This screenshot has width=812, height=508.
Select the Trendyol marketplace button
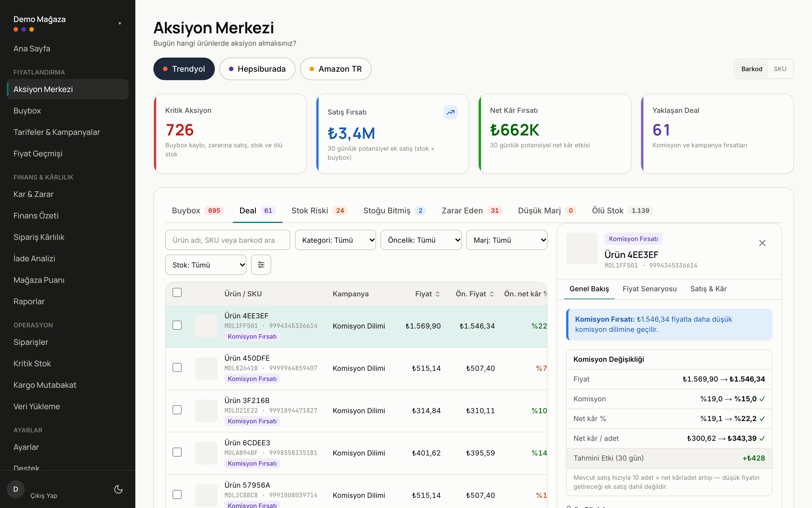(x=184, y=69)
